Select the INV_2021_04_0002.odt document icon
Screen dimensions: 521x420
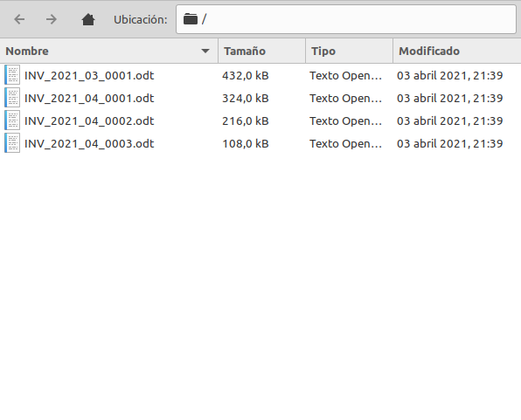click(x=12, y=120)
